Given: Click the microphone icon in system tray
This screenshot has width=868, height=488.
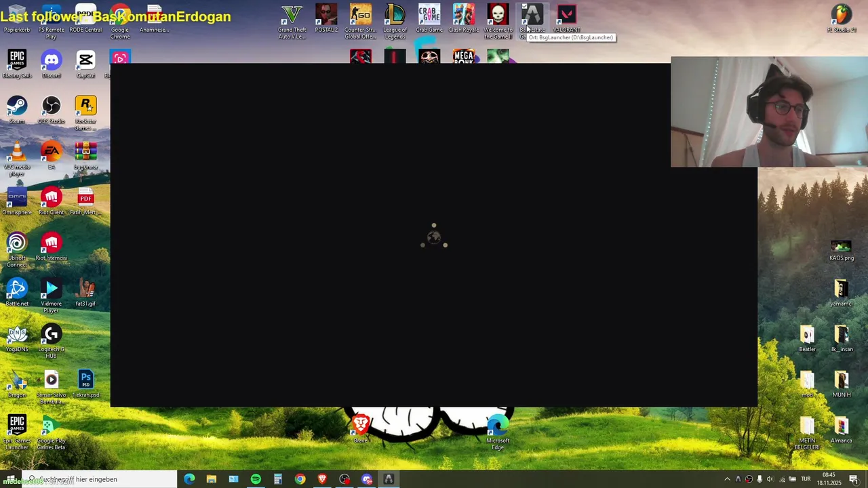Looking at the screenshot, I should point(759,479).
